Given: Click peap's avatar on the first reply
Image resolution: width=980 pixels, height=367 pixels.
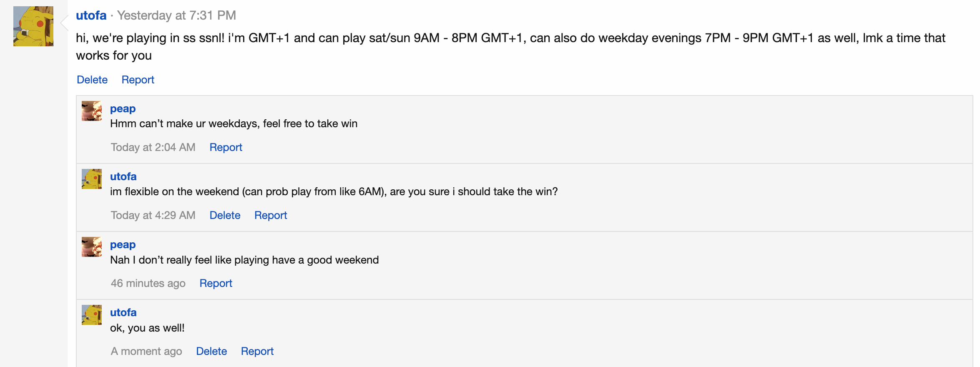Looking at the screenshot, I should [x=92, y=111].
